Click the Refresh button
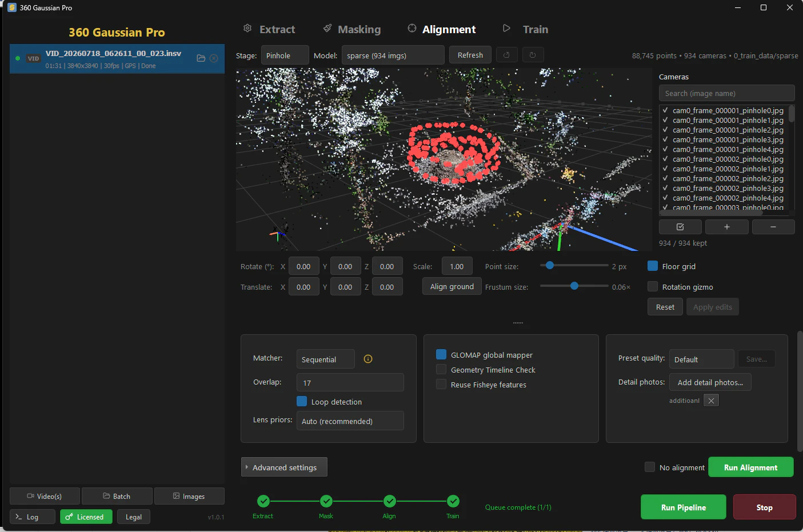Viewport: 803px width, 532px height. [470, 55]
